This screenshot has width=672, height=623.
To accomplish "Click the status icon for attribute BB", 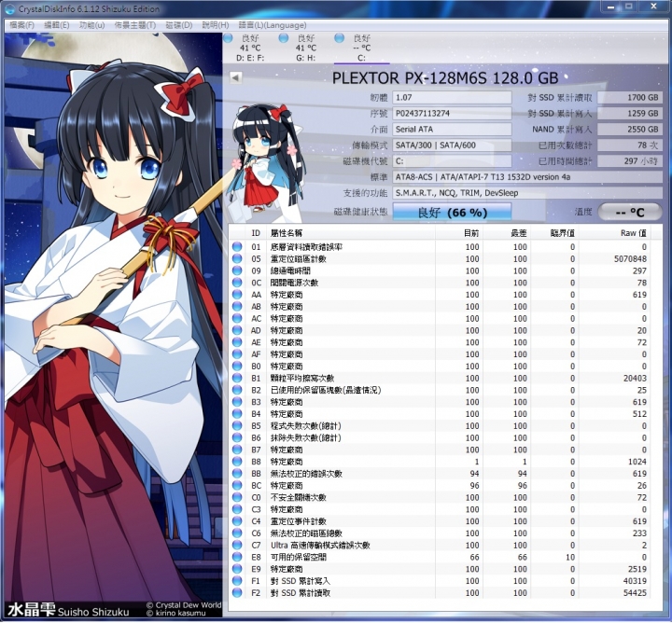I will (x=236, y=474).
